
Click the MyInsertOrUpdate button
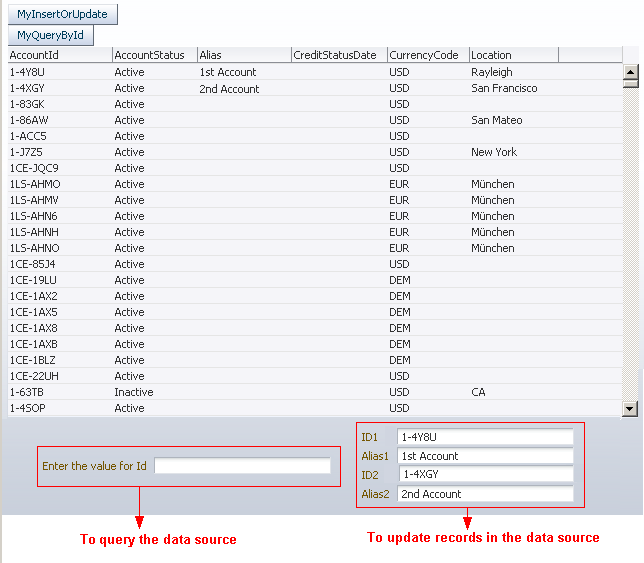point(62,15)
